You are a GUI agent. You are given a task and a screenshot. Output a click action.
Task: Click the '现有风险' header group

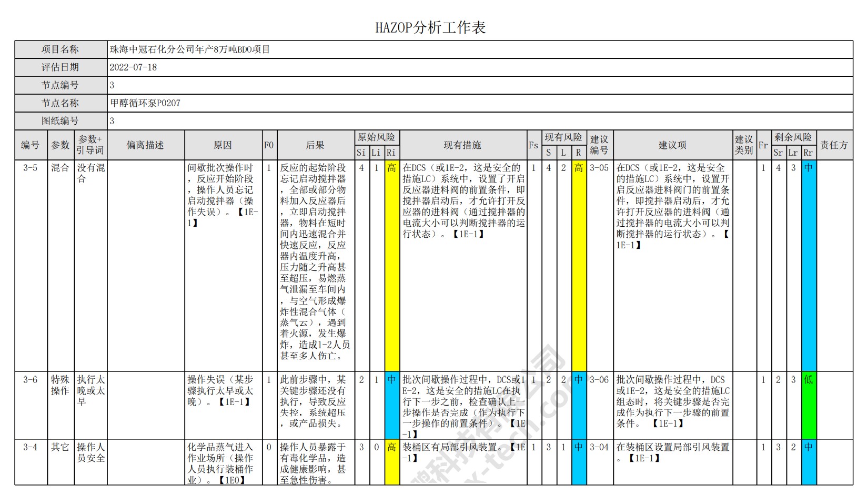[563, 137]
